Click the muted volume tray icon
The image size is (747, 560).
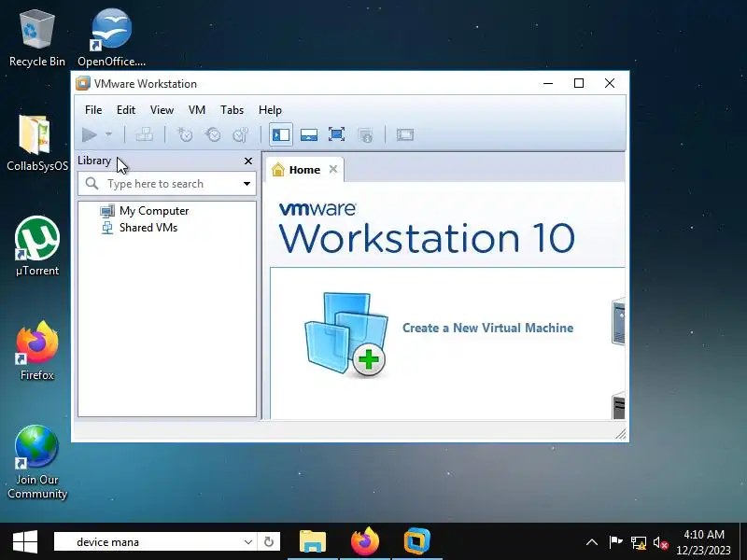(x=660, y=542)
